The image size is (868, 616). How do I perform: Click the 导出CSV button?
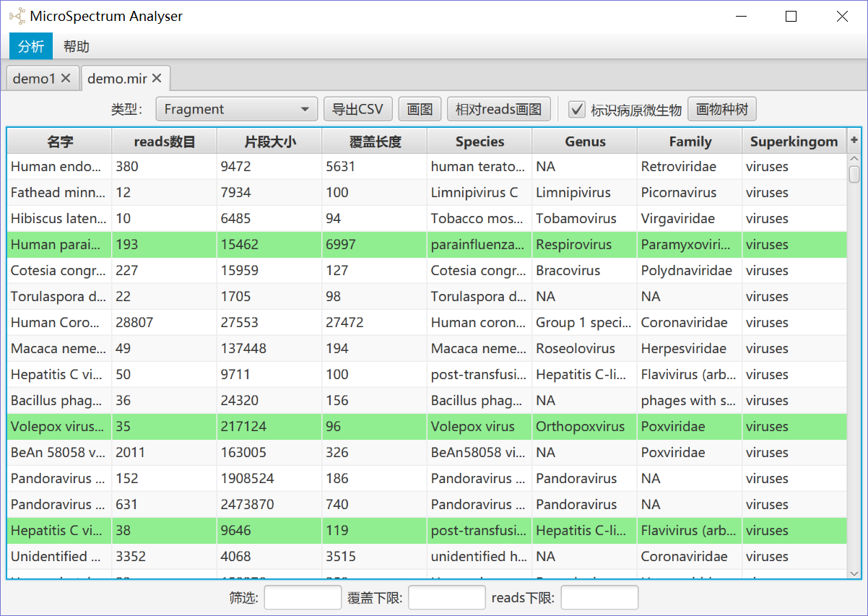(357, 109)
